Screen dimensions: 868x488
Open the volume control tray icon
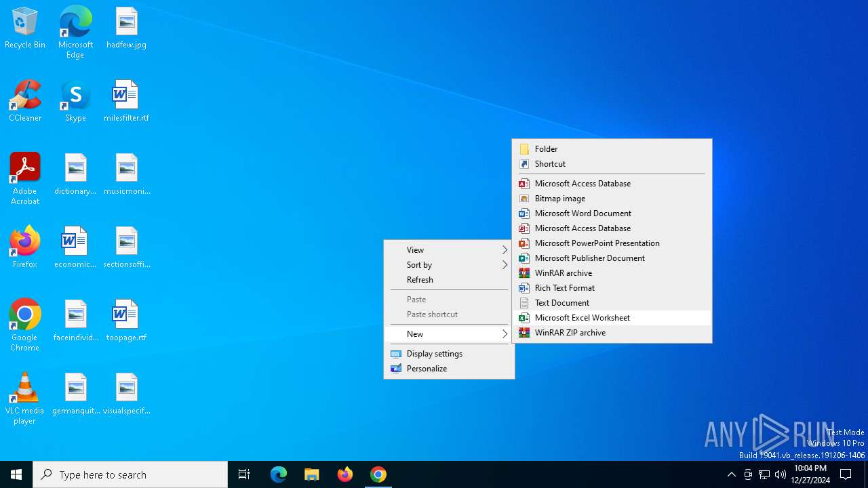[781, 474]
